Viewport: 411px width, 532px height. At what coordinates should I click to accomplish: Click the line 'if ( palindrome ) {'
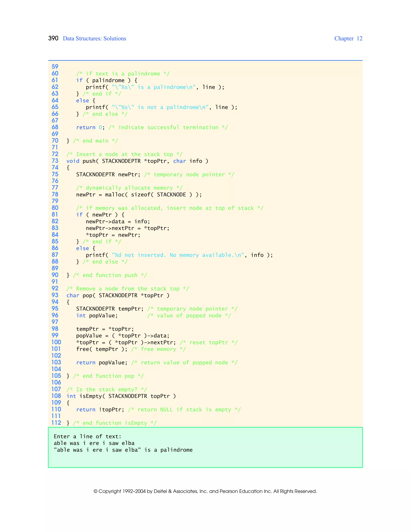[107, 80]
